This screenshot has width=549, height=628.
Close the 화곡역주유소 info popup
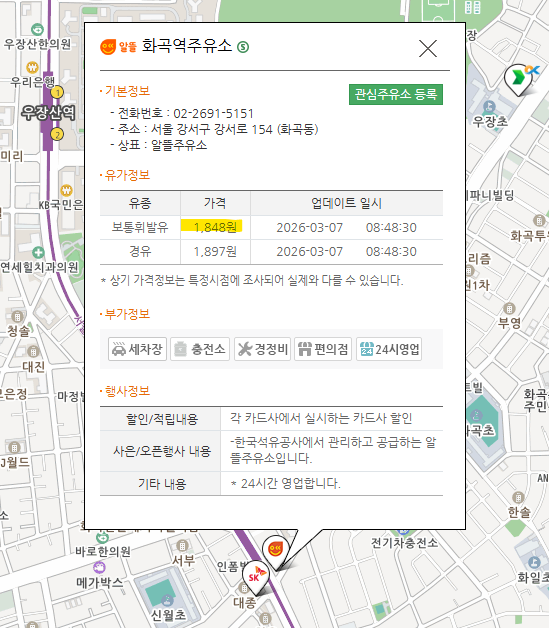428,48
